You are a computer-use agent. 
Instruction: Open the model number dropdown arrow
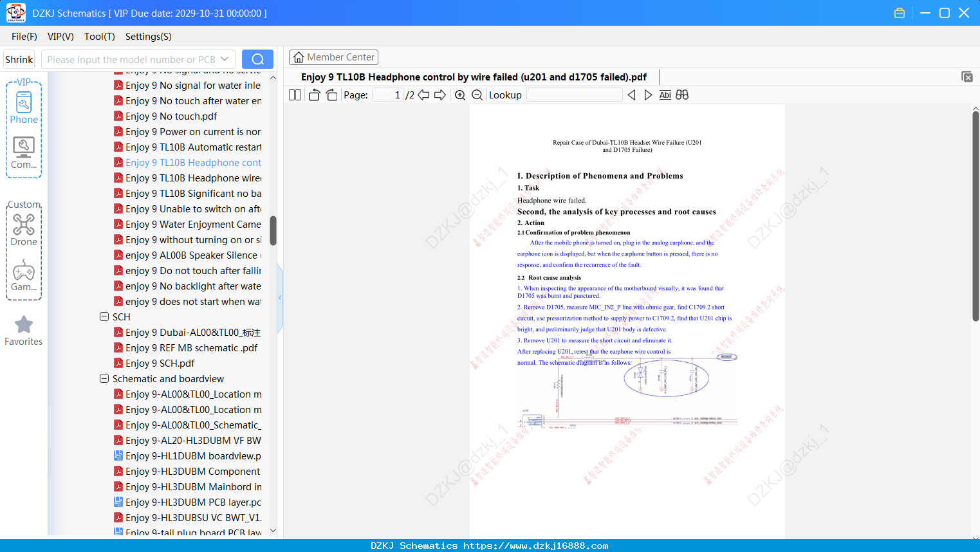pyautogui.click(x=225, y=59)
